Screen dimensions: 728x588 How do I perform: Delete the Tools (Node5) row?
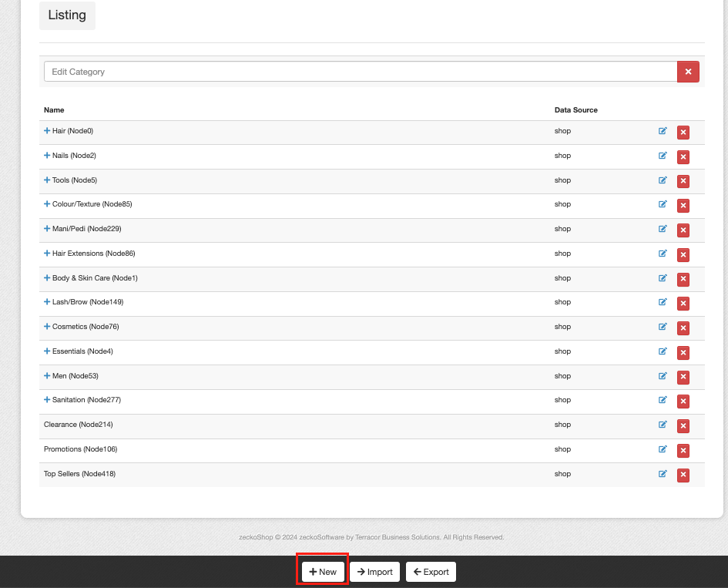[683, 182]
